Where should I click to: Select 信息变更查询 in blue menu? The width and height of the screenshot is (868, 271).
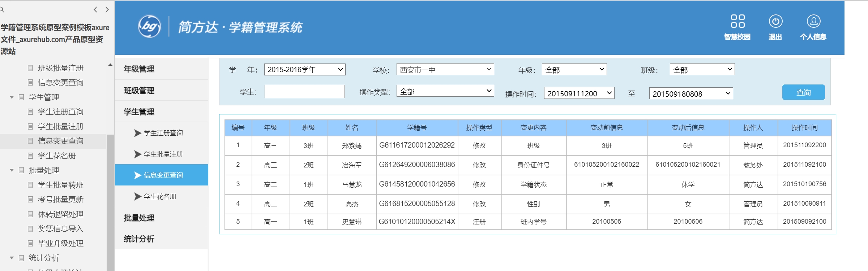162,175
